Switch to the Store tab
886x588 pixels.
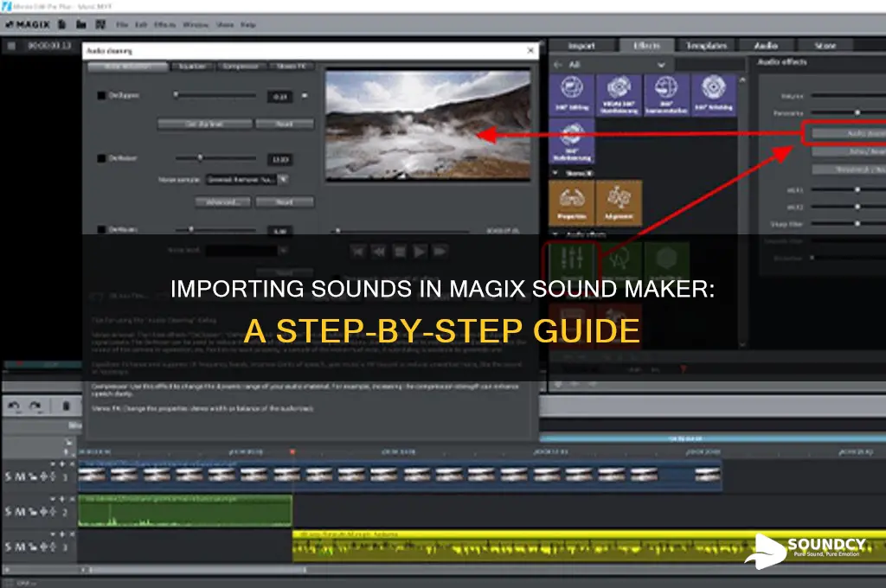click(825, 46)
